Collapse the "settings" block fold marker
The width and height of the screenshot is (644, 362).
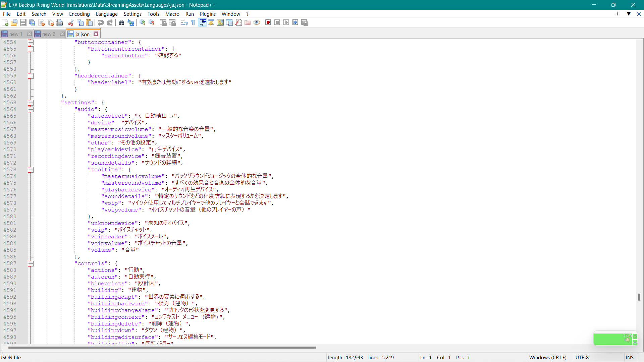point(31,103)
